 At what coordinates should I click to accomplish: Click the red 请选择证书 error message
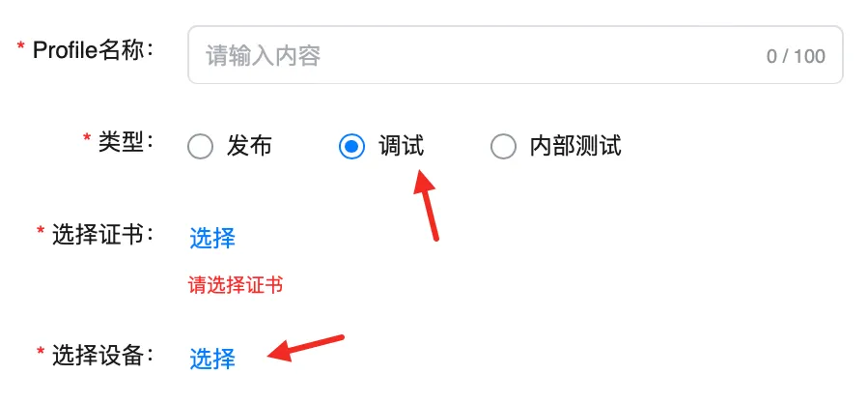click(x=236, y=285)
